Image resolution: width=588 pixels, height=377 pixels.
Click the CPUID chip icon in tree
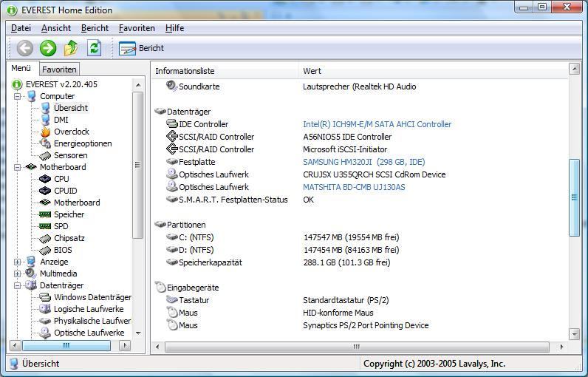pos(45,191)
